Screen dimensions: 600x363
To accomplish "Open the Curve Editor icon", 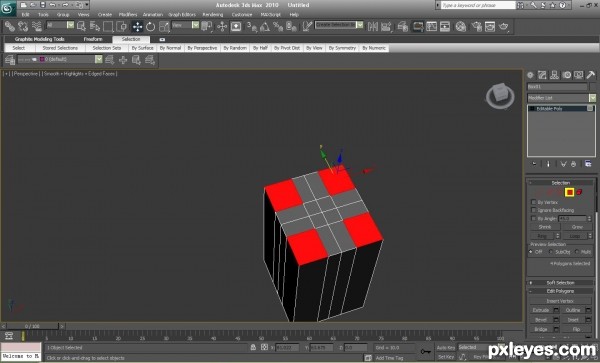I will pos(431,26).
